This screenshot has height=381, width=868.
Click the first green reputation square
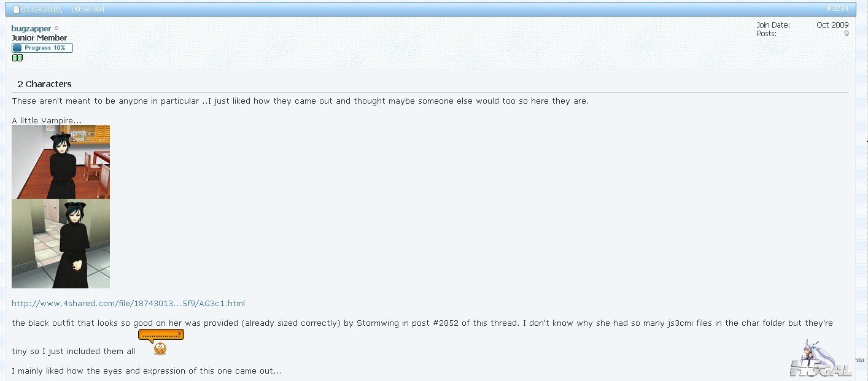pos(15,58)
